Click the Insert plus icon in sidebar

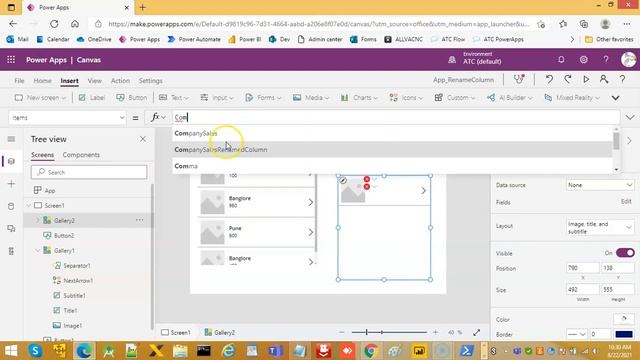tap(11, 184)
